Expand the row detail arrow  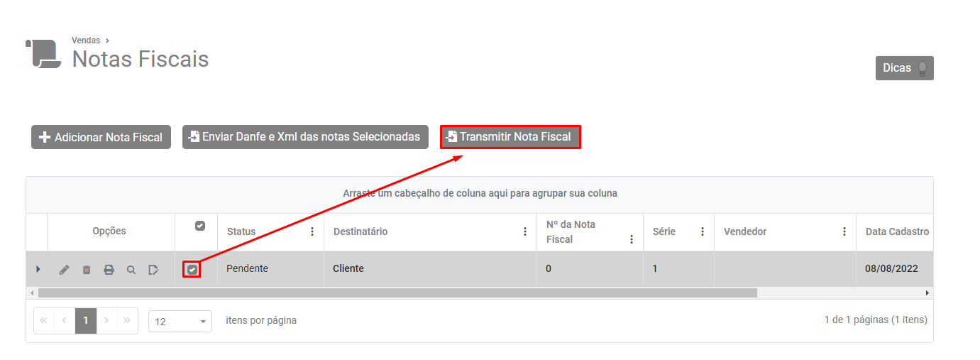(38, 269)
